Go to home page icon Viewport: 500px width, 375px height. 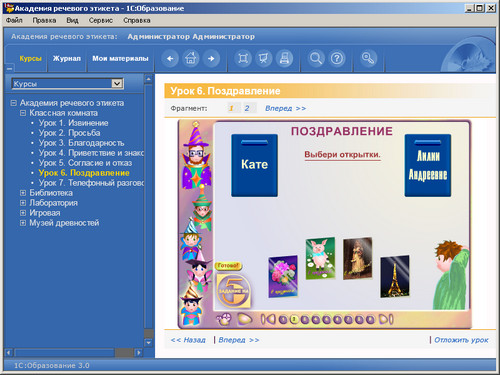(191, 59)
